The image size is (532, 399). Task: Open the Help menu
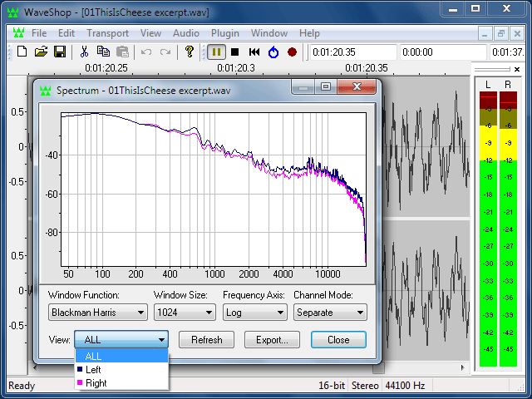point(309,33)
